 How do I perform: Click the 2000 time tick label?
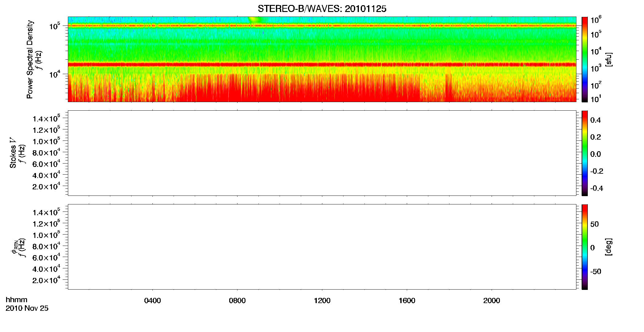click(x=492, y=301)
